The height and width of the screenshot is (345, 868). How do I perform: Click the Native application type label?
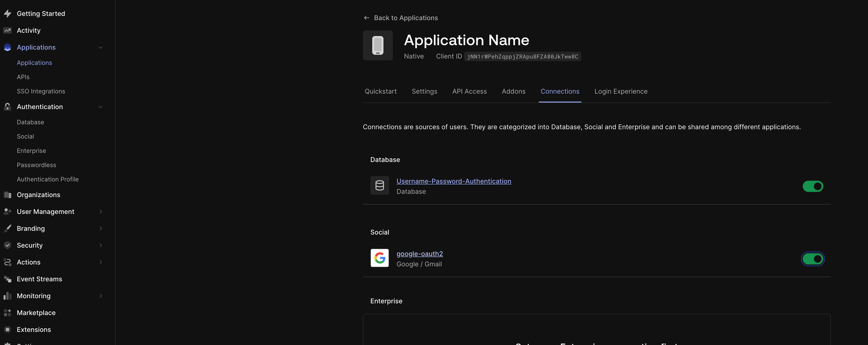(414, 56)
